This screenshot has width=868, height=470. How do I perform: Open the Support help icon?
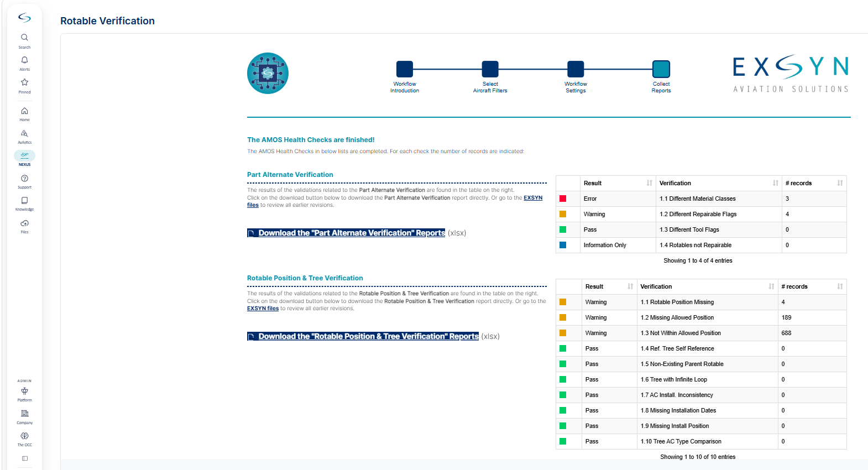24,181
